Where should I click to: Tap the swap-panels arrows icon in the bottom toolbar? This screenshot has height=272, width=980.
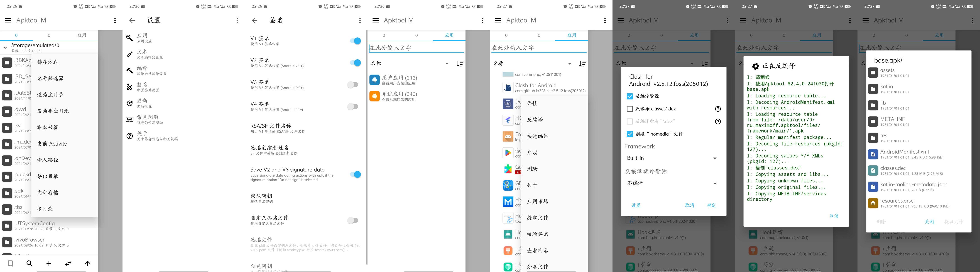68,263
